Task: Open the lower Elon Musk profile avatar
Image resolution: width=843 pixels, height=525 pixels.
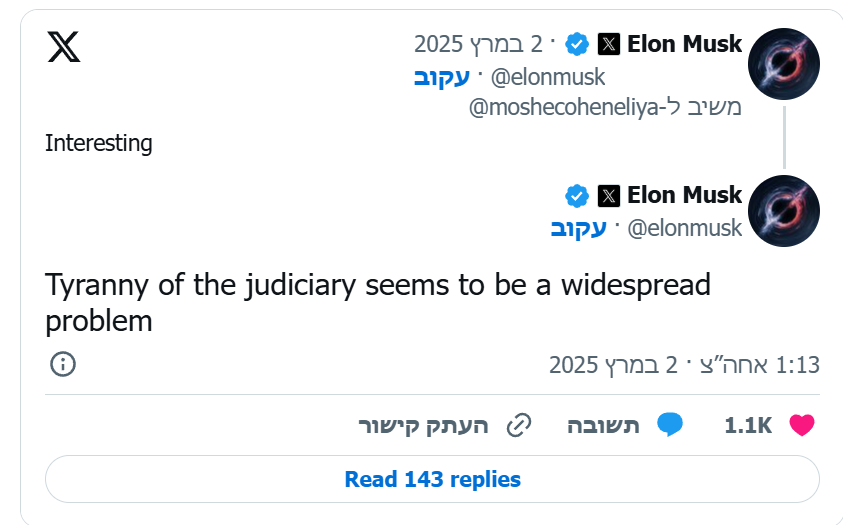Action: coord(784,210)
